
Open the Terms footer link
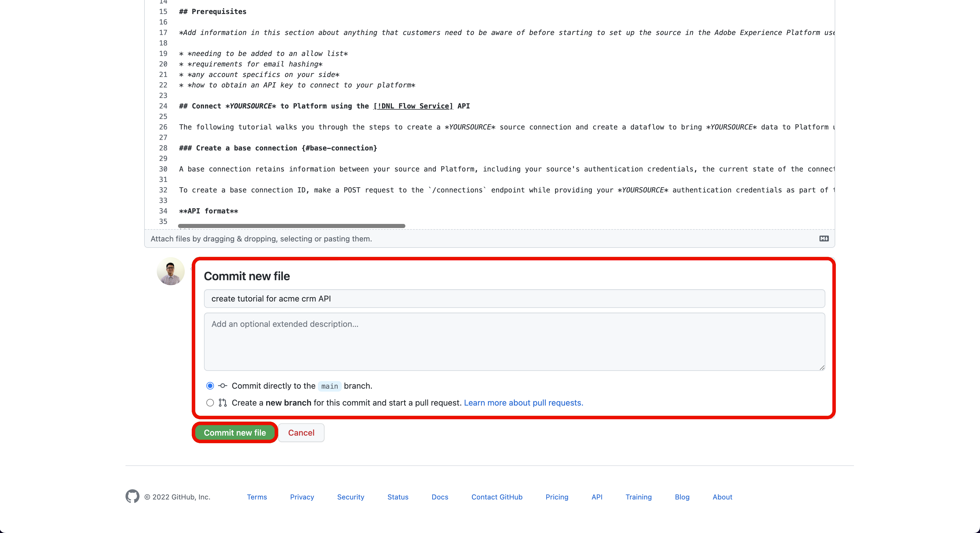click(257, 497)
